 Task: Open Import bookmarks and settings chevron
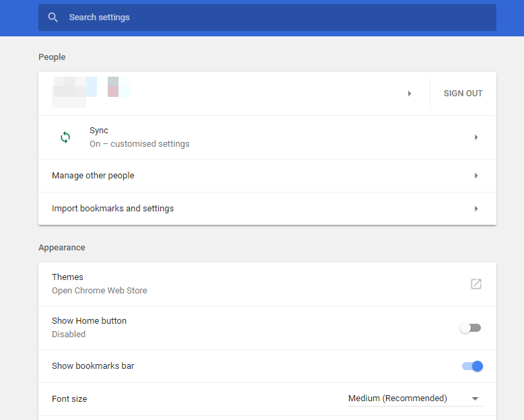click(x=476, y=209)
